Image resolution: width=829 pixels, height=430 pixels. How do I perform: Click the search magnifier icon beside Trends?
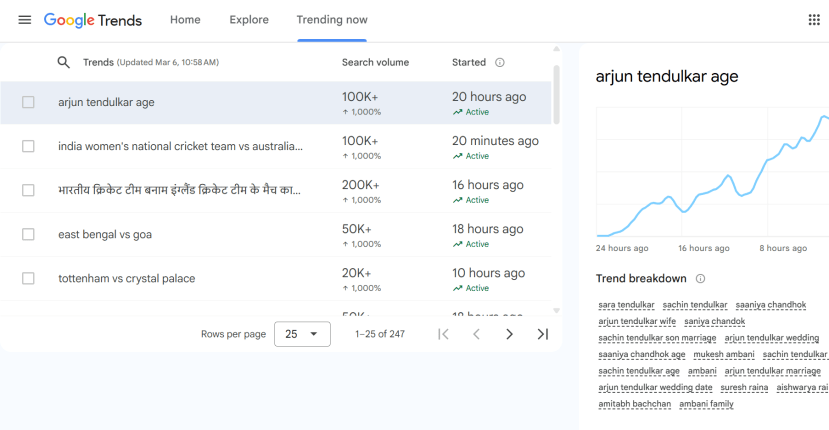click(63, 62)
